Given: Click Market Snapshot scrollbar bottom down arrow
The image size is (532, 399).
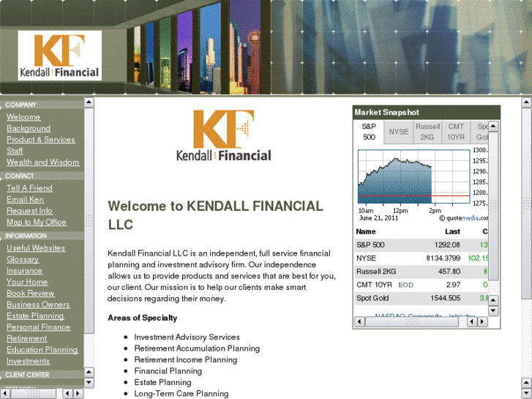Looking at the screenshot, I should point(493,310).
